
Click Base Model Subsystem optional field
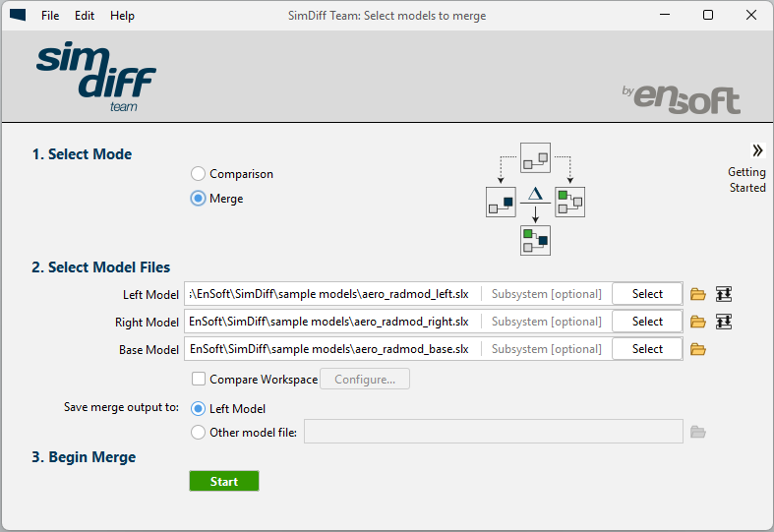(547, 349)
